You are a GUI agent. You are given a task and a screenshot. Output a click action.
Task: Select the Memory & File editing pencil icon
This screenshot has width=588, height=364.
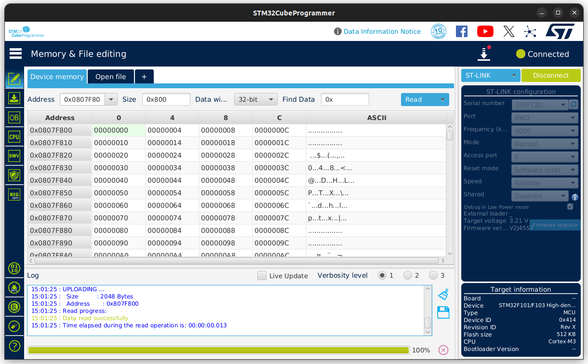pos(14,79)
